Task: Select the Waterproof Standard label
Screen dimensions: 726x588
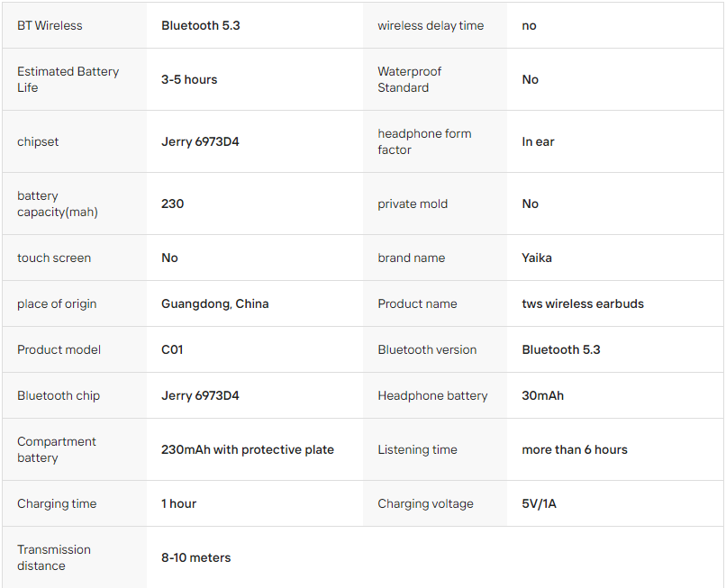Action: (409, 79)
